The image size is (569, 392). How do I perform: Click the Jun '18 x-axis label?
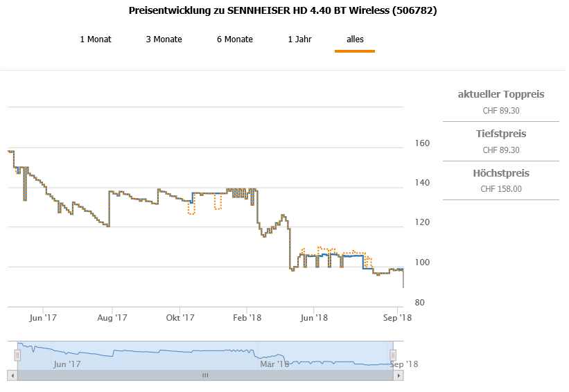pyautogui.click(x=314, y=318)
